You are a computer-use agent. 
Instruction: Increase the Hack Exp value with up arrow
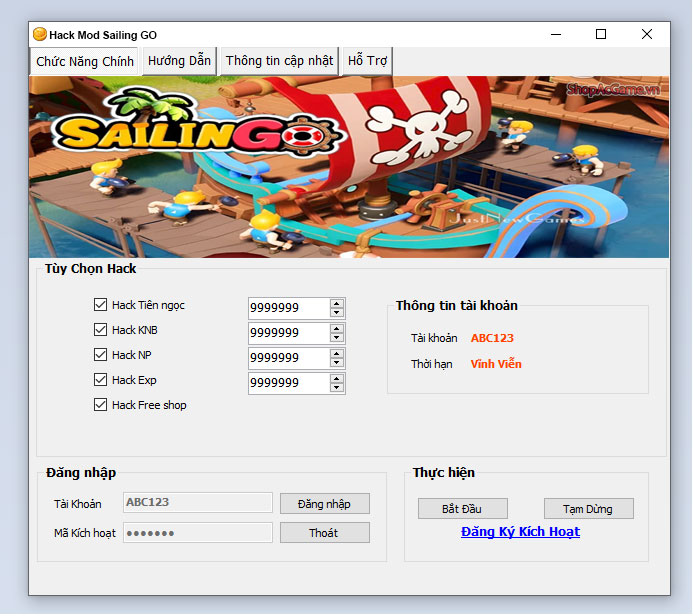[x=337, y=379]
